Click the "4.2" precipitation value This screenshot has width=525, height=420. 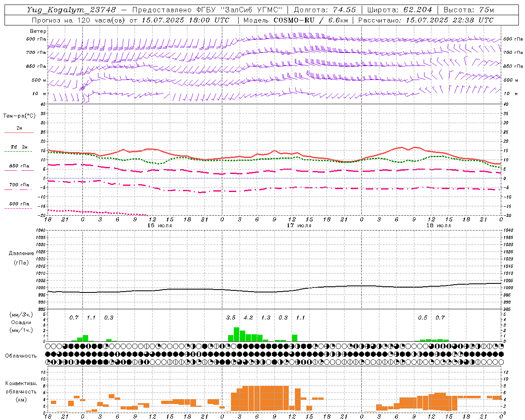(248, 318)
